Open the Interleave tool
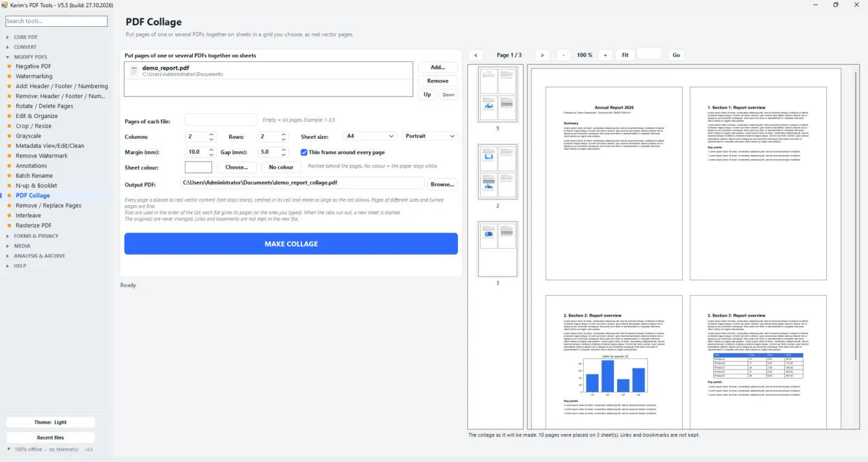868x462 pixels. pos(29,215)
